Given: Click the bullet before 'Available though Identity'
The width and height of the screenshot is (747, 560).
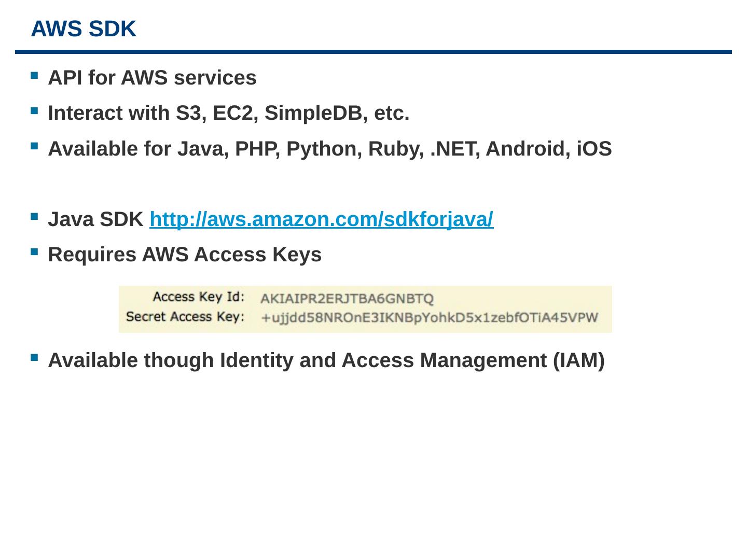Looking at the screenshot, I should 34,358.
